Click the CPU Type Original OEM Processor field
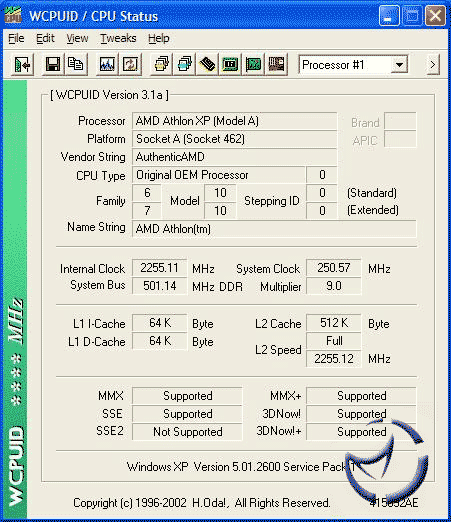Image resolution: width=451 pixels, height=522 pixels. pyautogui.click(x=219, y=175)
